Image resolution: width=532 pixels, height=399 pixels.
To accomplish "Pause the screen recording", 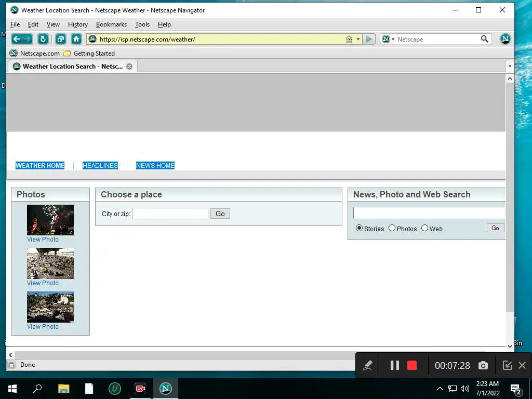I will point(395,365).
